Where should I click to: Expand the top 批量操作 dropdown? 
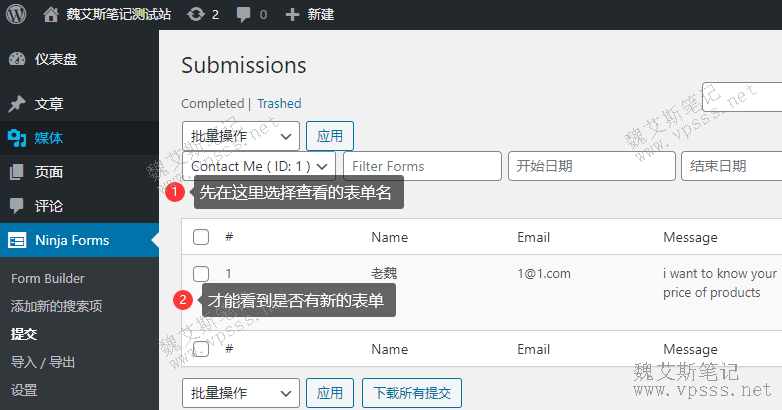pyautogui.click(x=240, y=135)
